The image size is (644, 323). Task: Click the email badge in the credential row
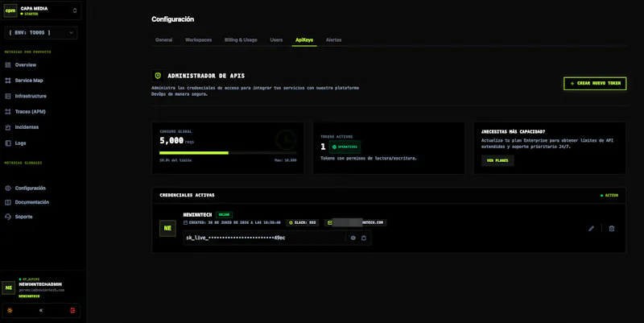355,223
